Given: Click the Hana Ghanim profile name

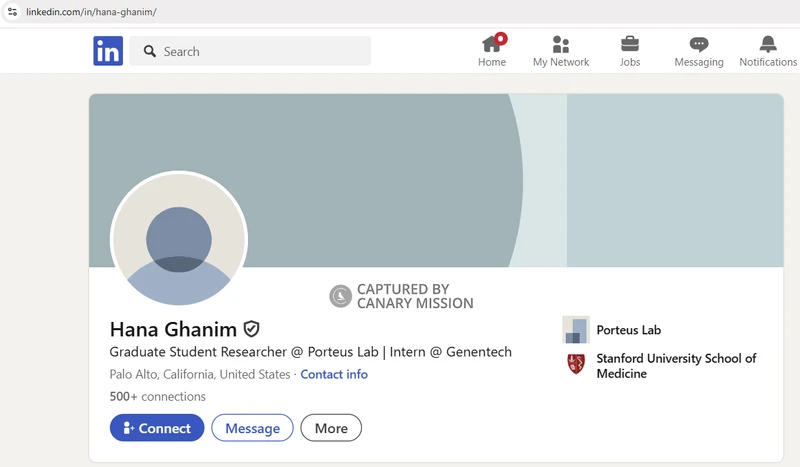Looking at the screenshot, I should [x=173, y=329].
